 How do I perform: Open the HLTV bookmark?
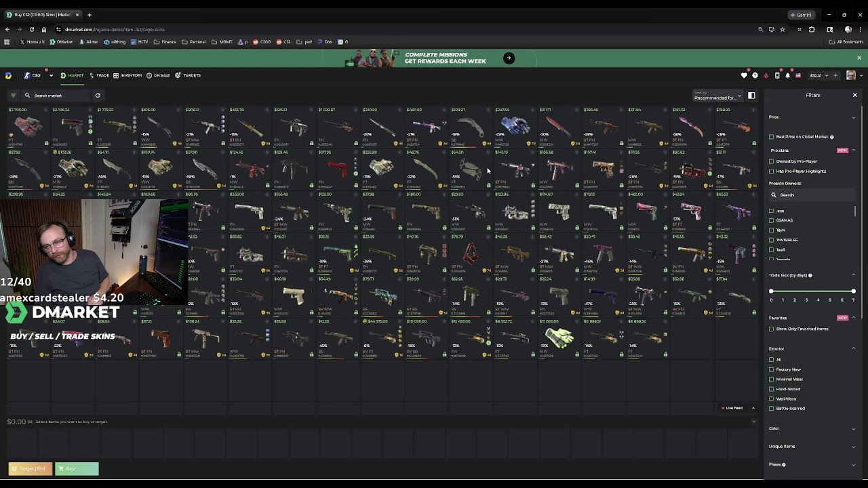(139, 42)
